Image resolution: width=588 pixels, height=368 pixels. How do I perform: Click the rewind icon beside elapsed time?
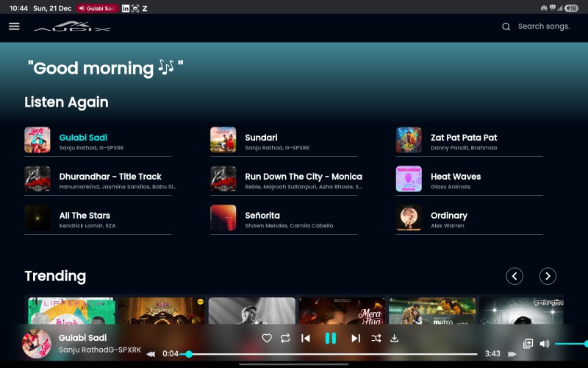tap(151, 354)
